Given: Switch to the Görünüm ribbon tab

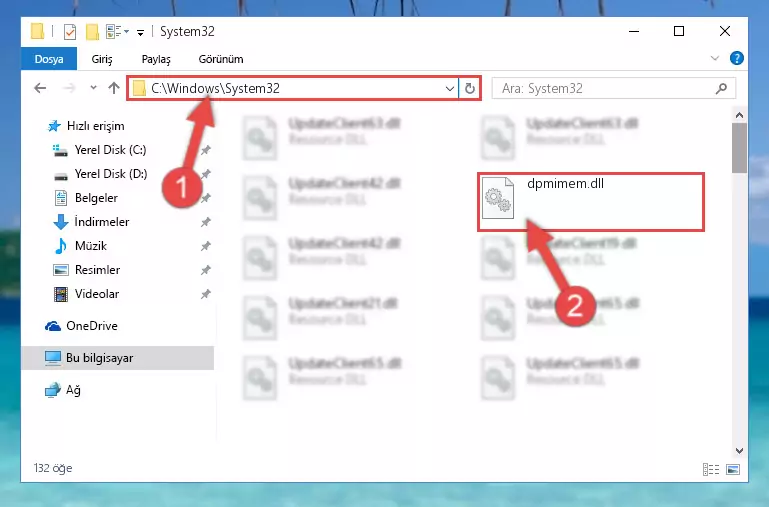Looking at the screenshot, I should [221, 59].
